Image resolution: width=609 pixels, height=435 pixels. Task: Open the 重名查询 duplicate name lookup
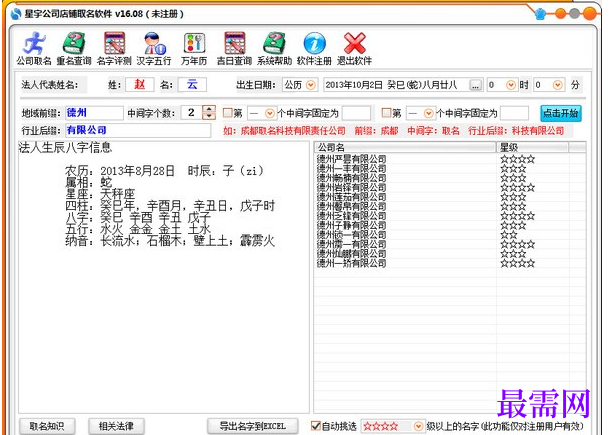[74, 49]
